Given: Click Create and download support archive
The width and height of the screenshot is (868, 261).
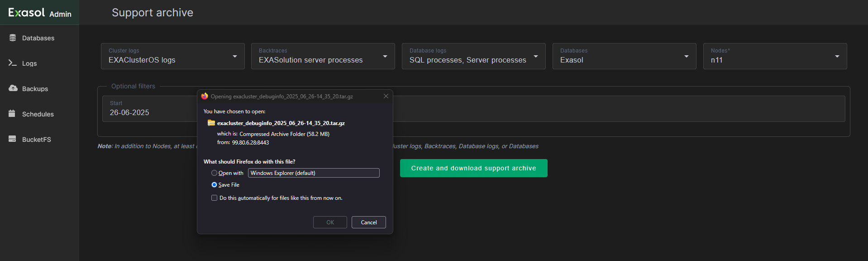Looking at the screenshot, I should (x=474, y=168).
